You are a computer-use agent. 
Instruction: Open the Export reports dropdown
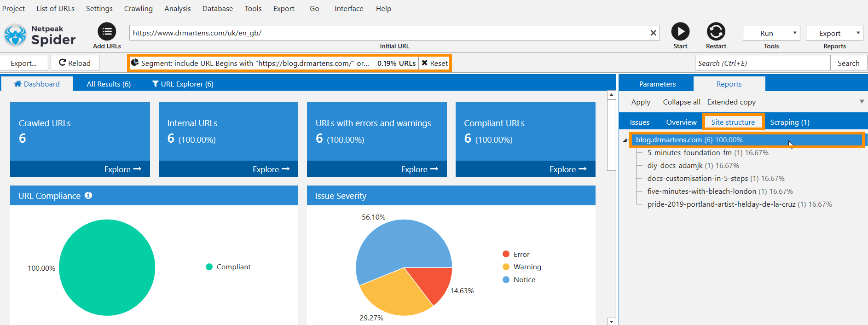coord(834,33)
